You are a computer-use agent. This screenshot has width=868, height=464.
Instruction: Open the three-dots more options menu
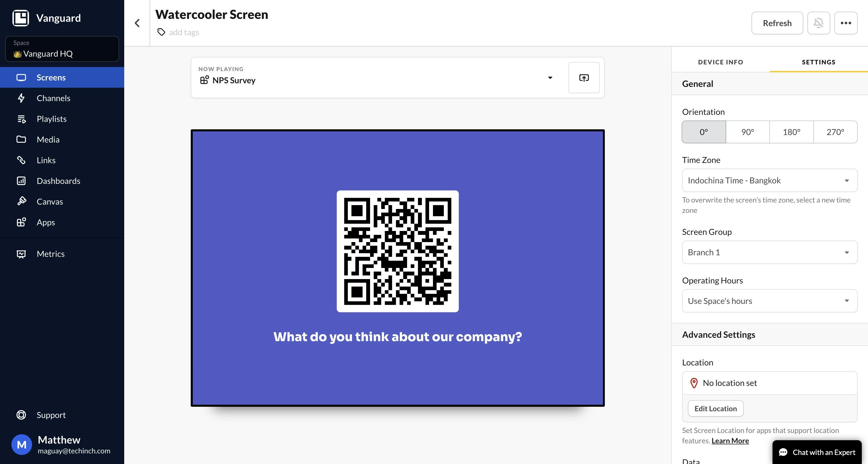[x=845, y=23]
